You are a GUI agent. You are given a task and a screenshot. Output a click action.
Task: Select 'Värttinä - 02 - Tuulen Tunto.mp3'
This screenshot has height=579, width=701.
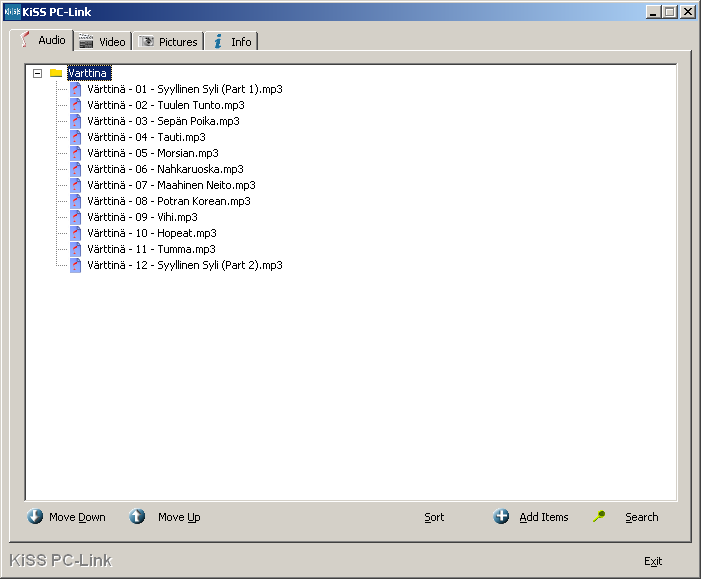coord(166,106)
